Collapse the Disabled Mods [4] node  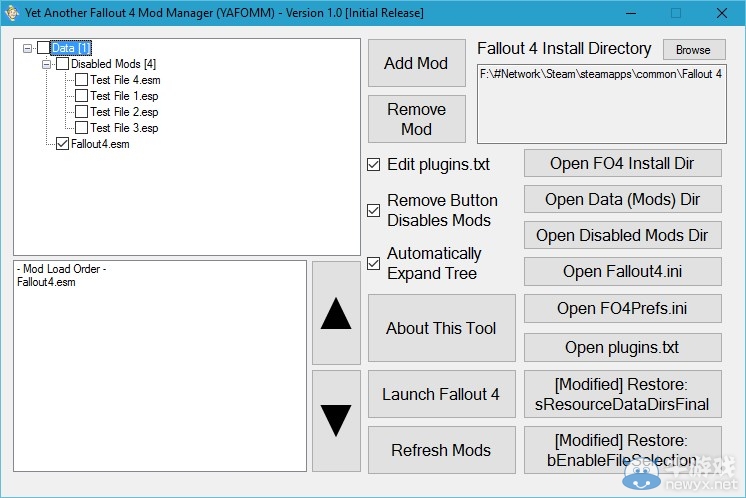click(47, 64)
